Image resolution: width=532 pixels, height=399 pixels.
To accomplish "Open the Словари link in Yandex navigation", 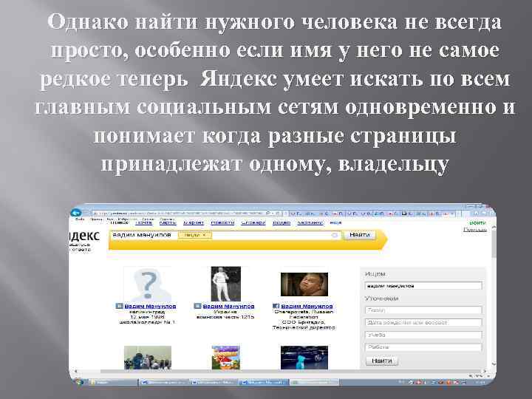I will [x=253, y=222].
